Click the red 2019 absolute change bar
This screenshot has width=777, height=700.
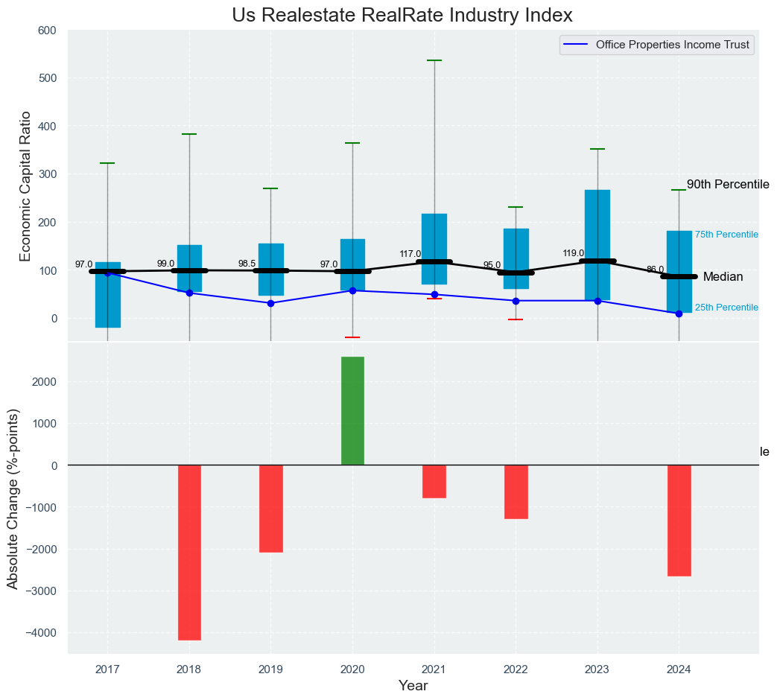coord(270,509)
